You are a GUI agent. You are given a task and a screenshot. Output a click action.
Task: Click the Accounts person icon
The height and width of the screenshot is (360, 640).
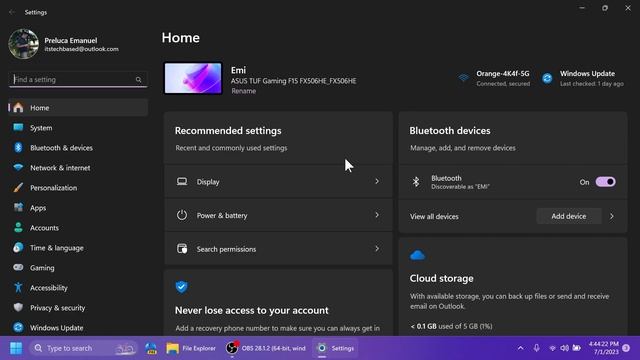[18, 228]
